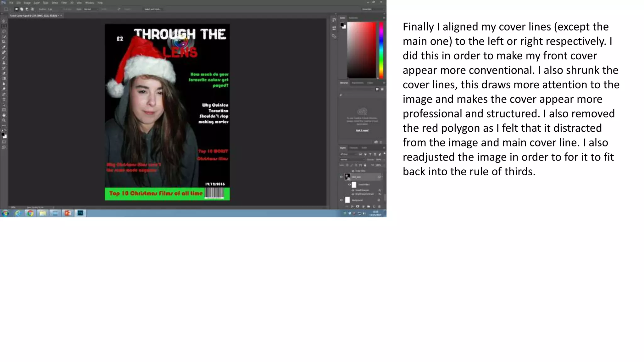
Task: Click the delete layer trash icon
Action: [380, 206]
